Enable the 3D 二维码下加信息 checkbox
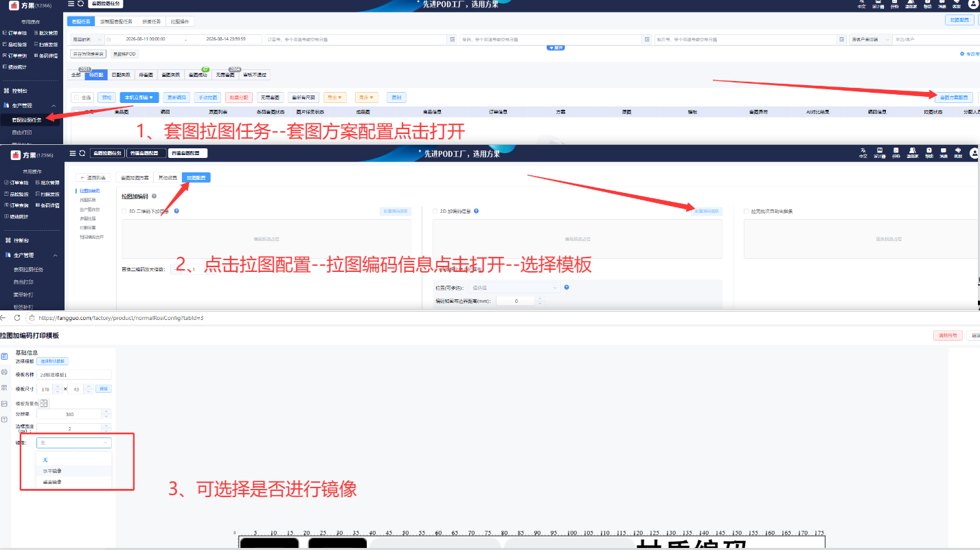The image size is (980, 550). (x=124, y=211)
